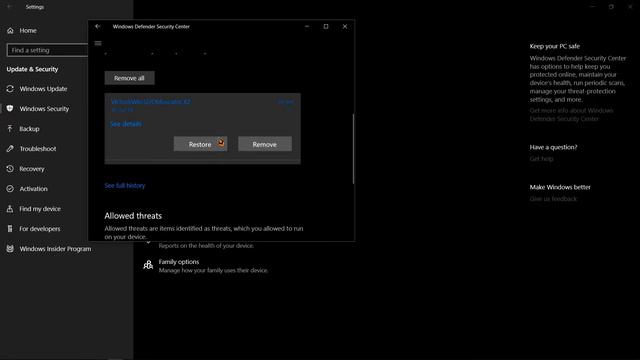640x360 pixels.
Task: Click the Remove all button
Action: [x=129, y=78]
